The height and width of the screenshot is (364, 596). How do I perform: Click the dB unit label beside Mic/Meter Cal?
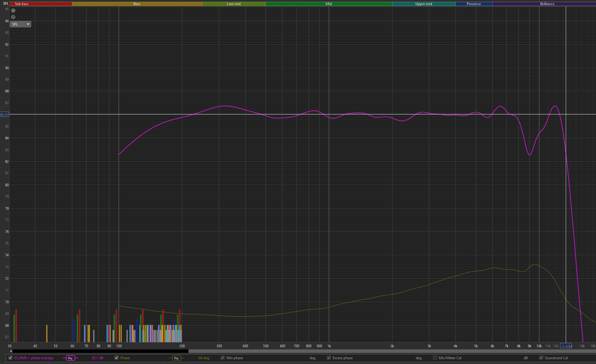tap(526, 358)
